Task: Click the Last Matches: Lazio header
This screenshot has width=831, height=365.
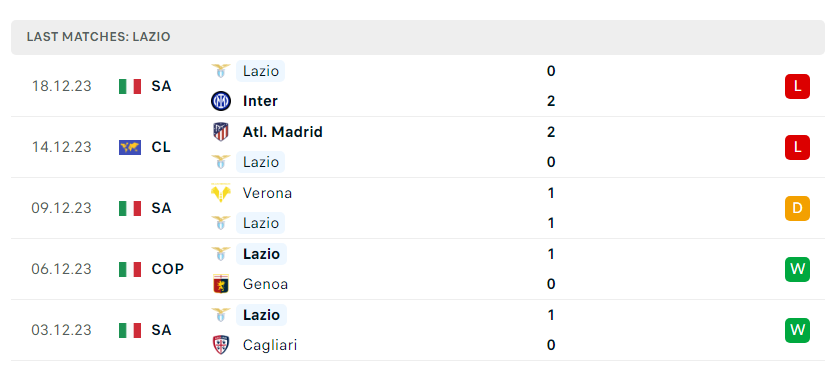Action: point(99,37)
